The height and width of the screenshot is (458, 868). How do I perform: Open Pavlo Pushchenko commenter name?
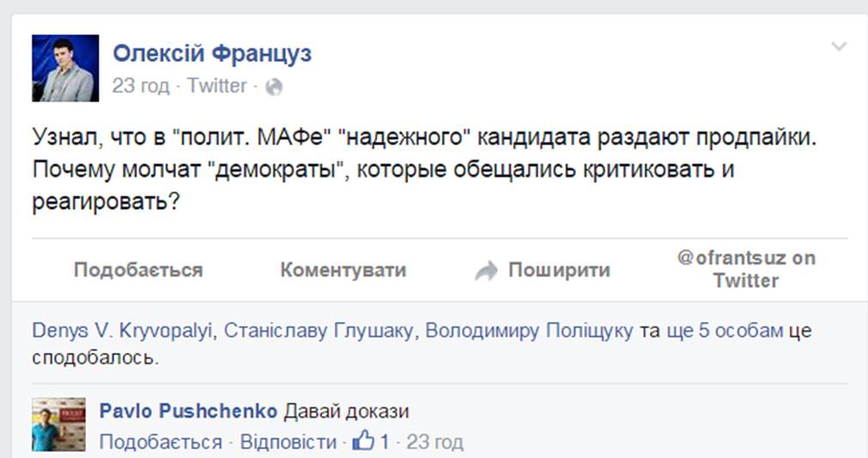coord(188,411)
